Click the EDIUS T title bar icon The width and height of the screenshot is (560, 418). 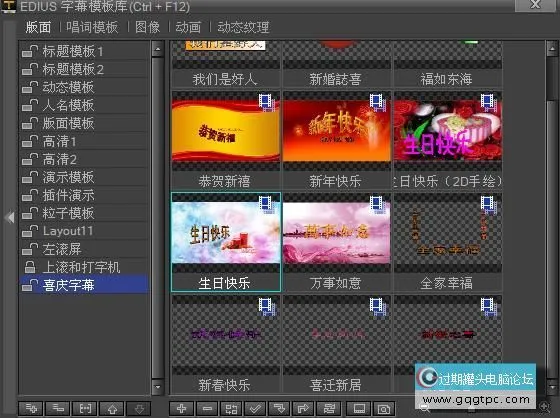(9, 6)
